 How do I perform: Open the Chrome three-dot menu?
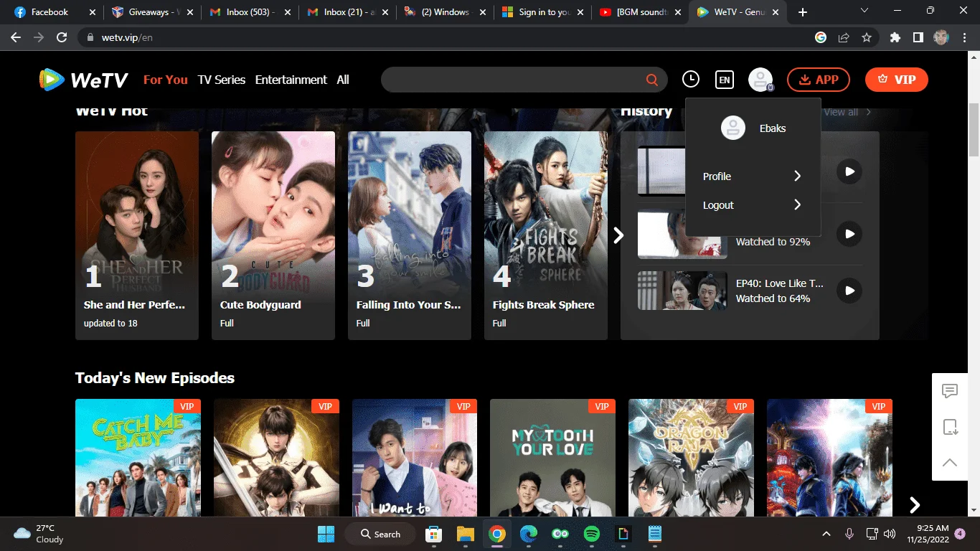(964, 37)
